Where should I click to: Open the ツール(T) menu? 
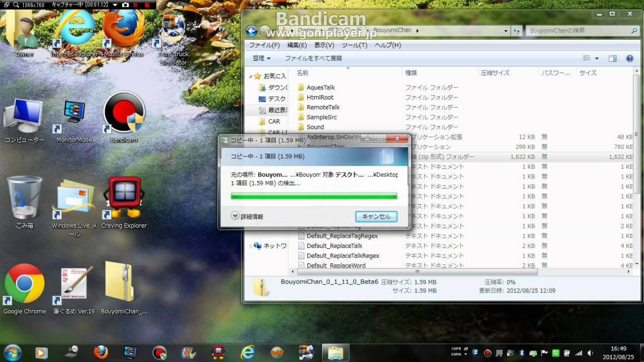(354, 45)
